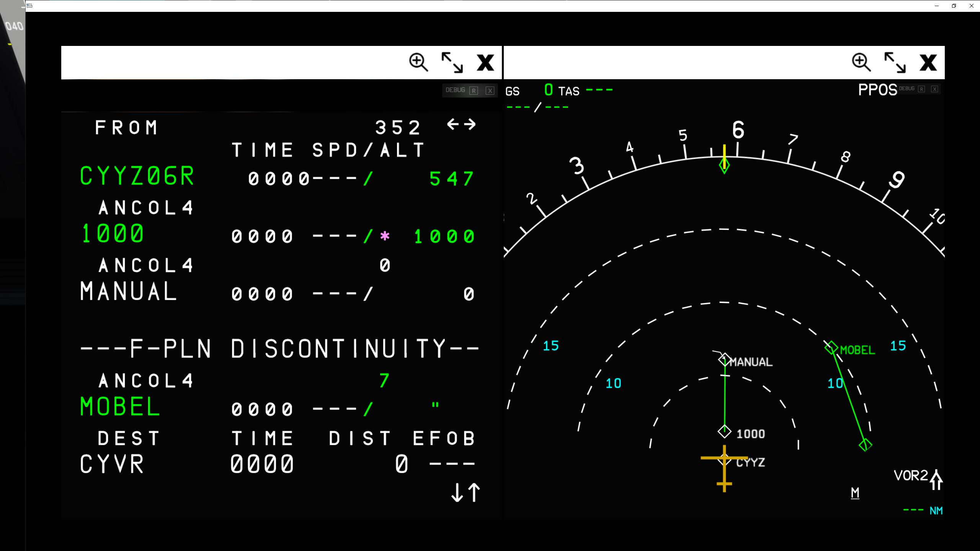Click the zoom magnifier on the MCDU panel

(418, 62)
